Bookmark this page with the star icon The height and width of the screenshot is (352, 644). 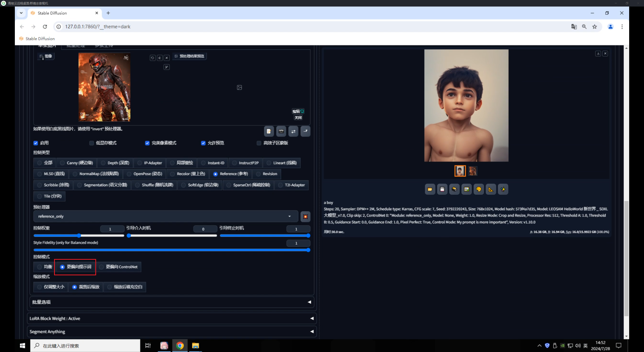pyautogui.click(x=594, y=27)
